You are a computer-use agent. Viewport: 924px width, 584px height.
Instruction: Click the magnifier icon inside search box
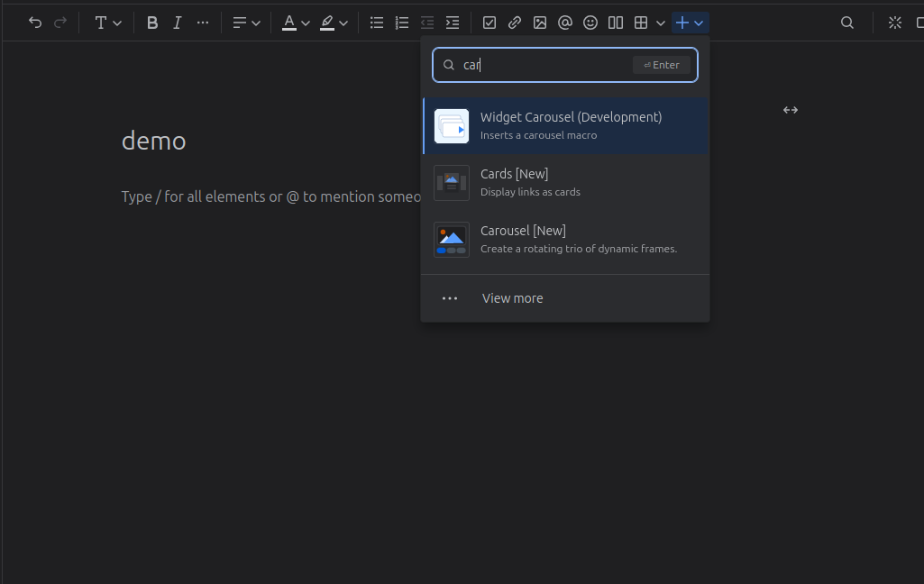448,65
